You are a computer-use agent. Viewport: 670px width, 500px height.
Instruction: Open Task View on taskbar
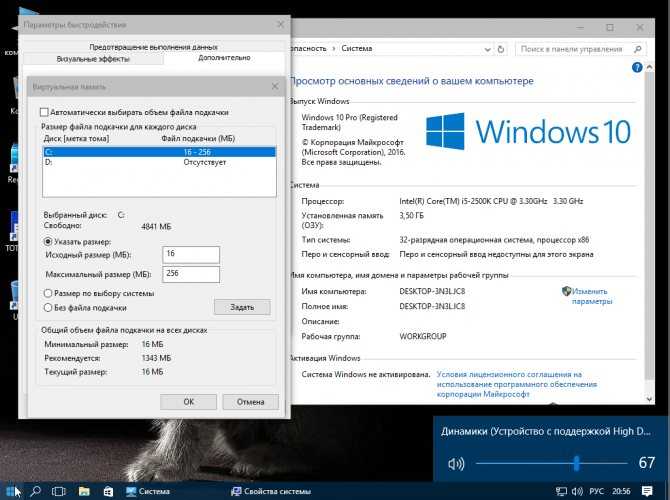pos(59,491)
